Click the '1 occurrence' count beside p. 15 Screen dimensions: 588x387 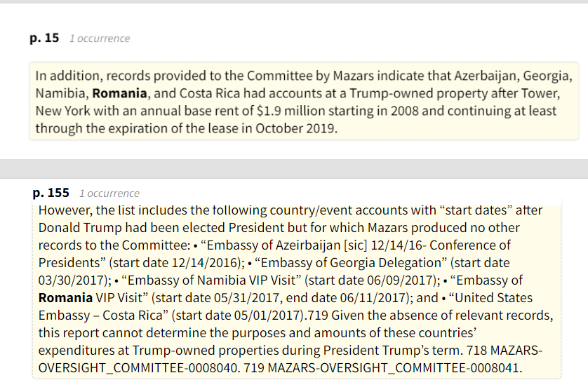tap(99, 39)
